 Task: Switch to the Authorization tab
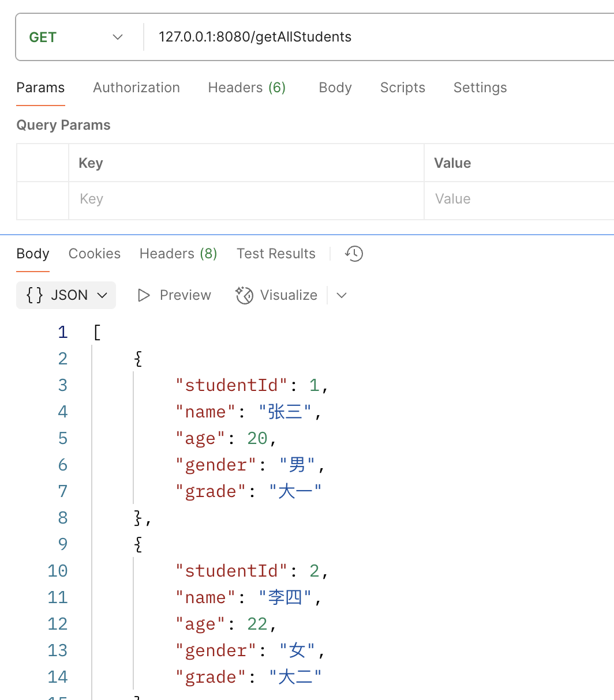136,88
